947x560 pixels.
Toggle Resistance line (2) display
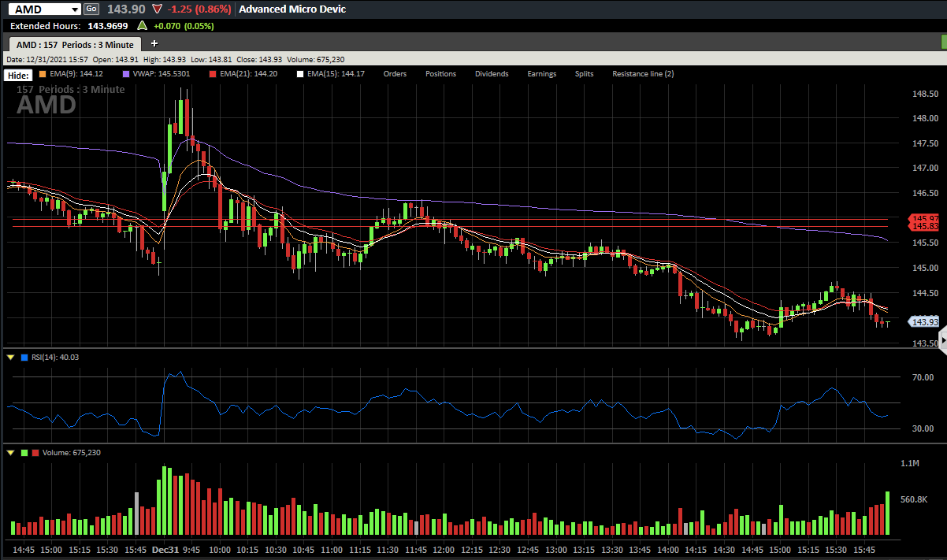[643, 74]
